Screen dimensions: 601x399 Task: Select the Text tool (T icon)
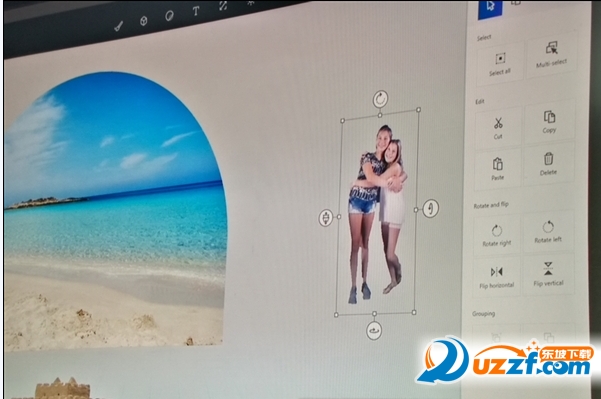[x=196, y=11]
